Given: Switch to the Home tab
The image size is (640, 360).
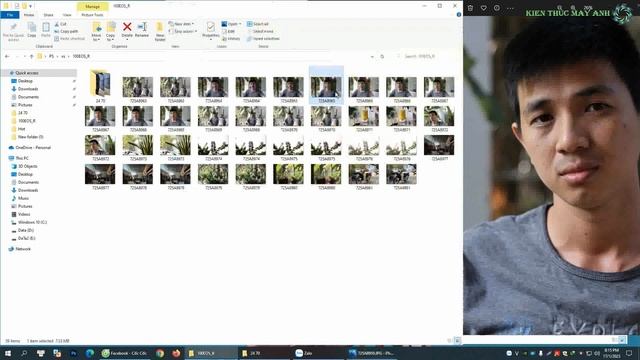Looking at the screenshot, I should [x=29, y=15].
